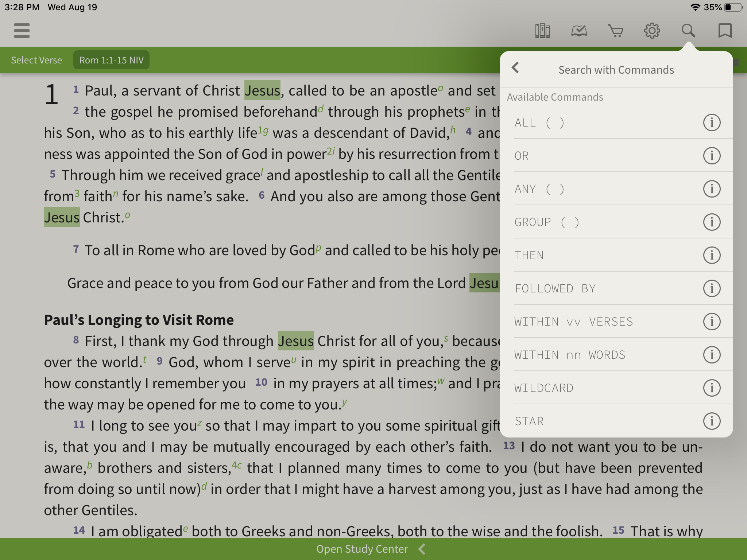Show info for WITHIN vv VERSES command
This screenshot has height=560, width=747.
pyautogui.click(x=712, y=322)
